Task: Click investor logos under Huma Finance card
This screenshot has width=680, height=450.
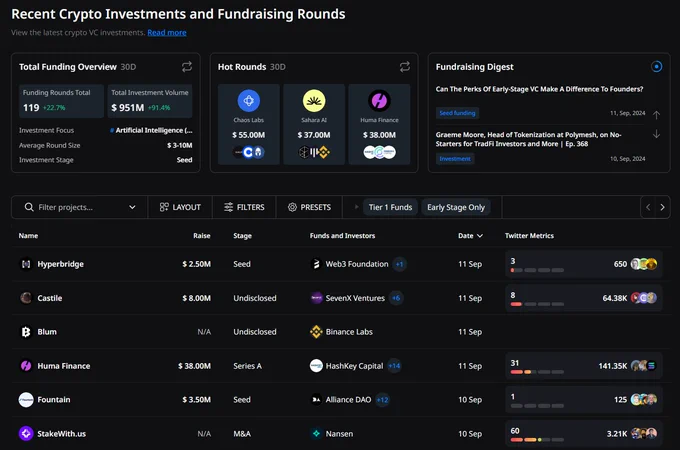Action: [379, 152]
